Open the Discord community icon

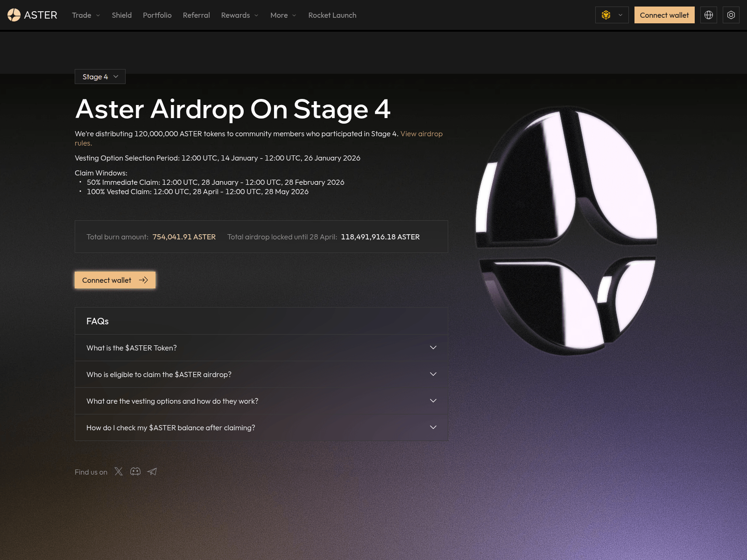[x=135, y=472]
